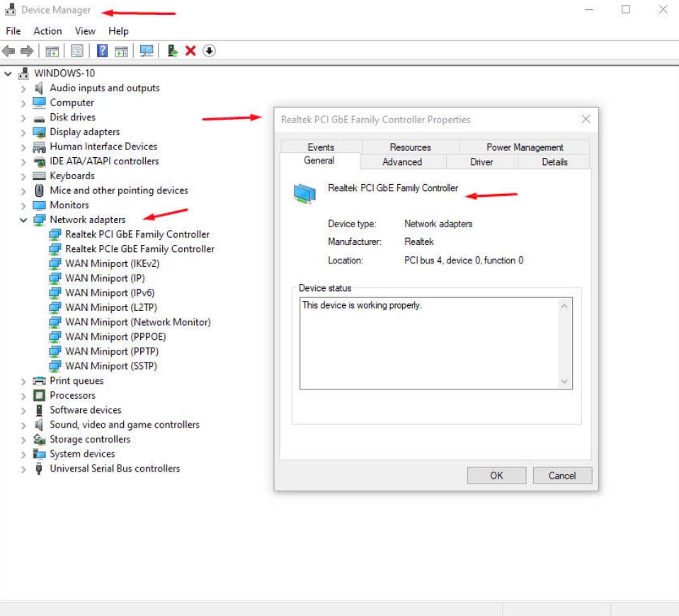Click the Forward arrow toolbar icon
This screenshot has height=616, width=679.
(x=27, y=51)
